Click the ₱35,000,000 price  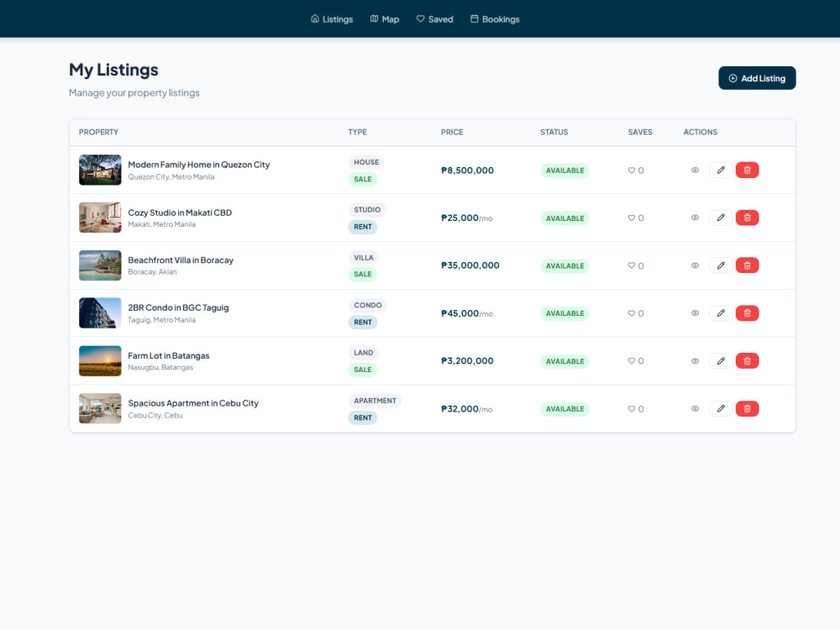tap(470, 265)
